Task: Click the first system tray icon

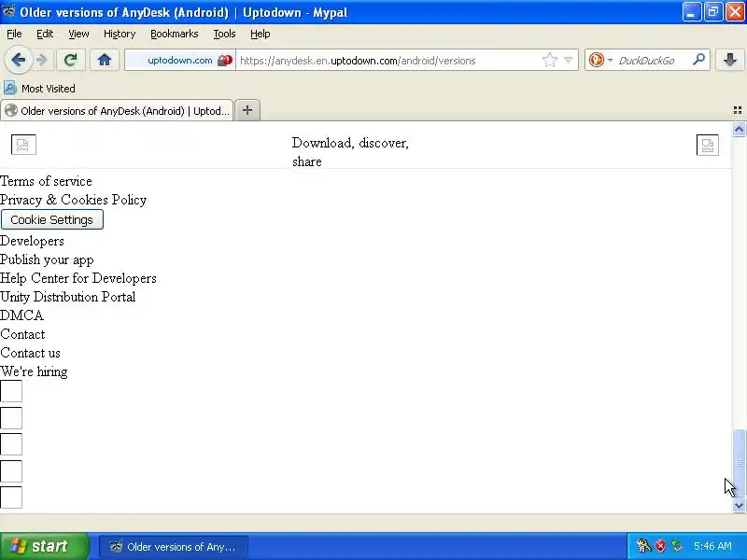Action: 643,546
